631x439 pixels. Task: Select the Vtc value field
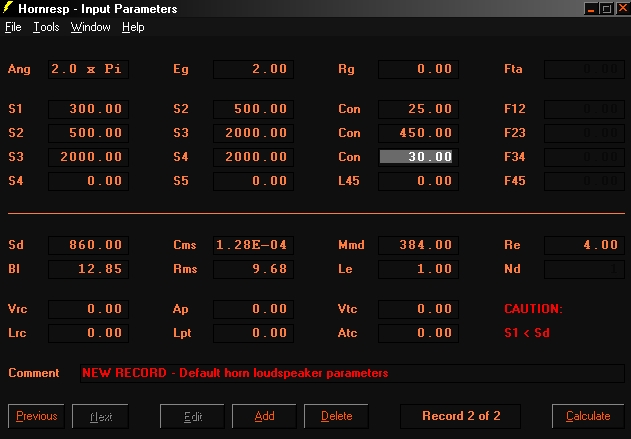coord(419,309)
